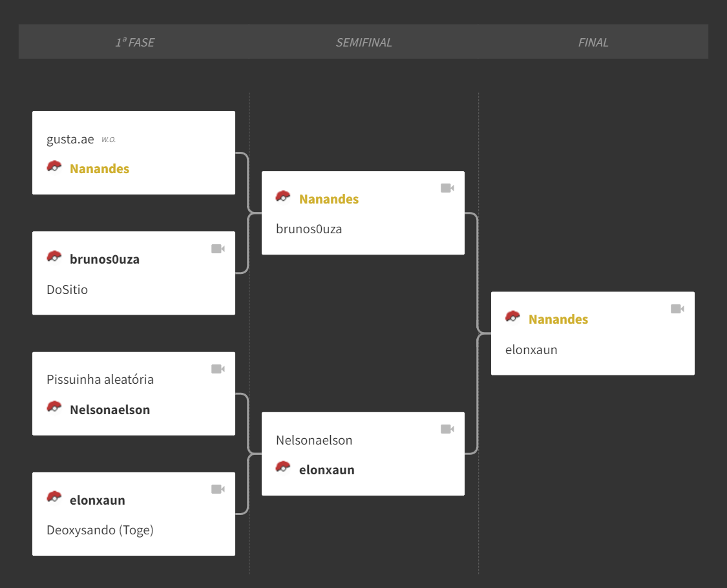Select the 1ª FASE column header
Image resolution: width=727 pixels, height=588 pixels.
tap(134, 42)
